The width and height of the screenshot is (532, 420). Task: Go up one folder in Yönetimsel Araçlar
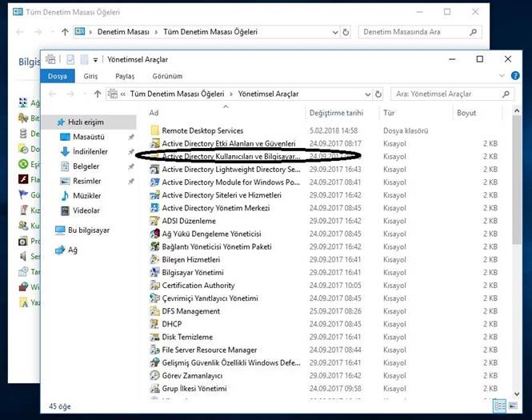pyautogui.click(x=98, y=94)
